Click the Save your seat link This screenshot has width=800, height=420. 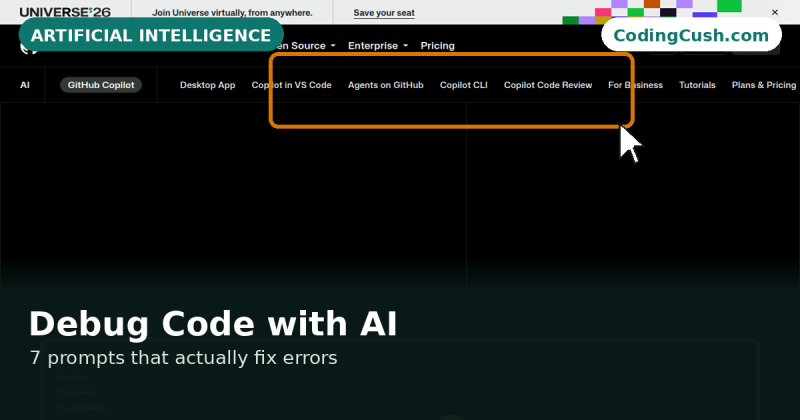(384, 13)
